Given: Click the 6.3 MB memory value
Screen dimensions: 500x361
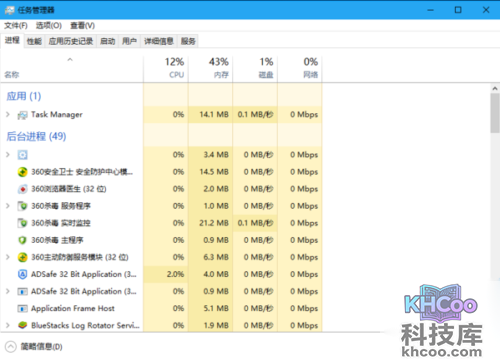Looking at the screenshot, I should 216,257.
